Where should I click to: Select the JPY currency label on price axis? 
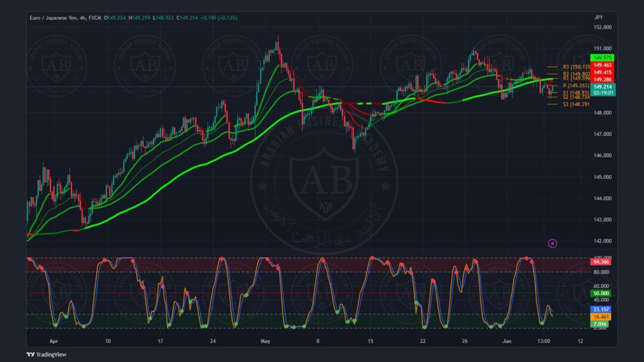coord(598,18)
